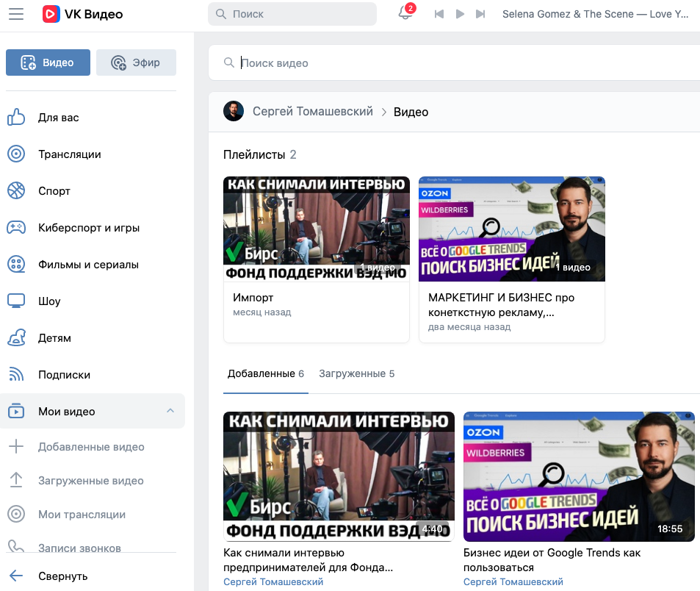Open the Детям section
The image size is (700, 591).
pos(54,338)
